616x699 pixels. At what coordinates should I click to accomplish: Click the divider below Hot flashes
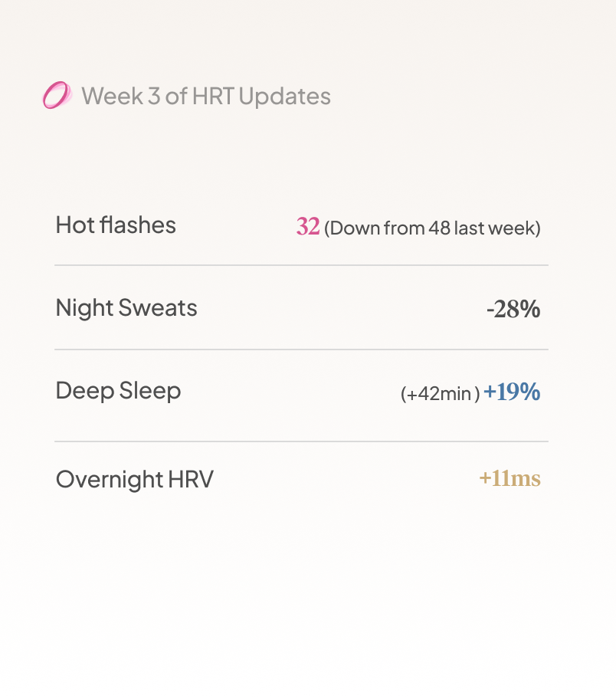pos(301,265)
